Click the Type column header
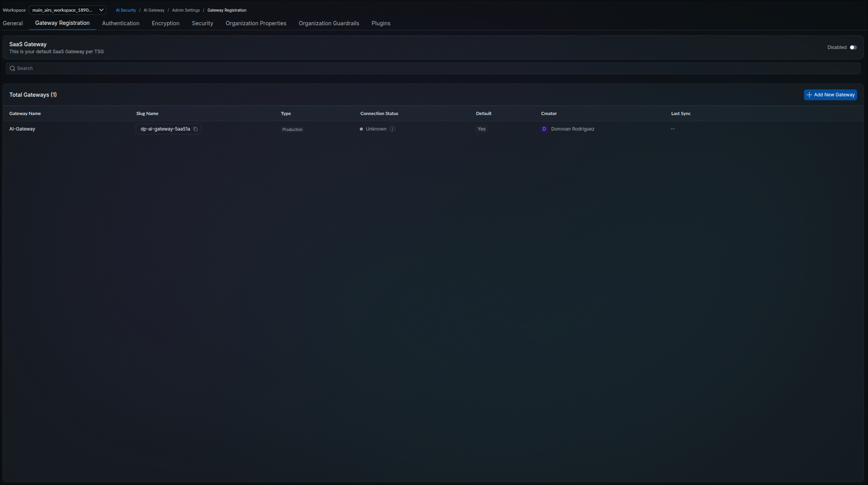The width and height of the screenshot is (868, 485). (286, 114)
